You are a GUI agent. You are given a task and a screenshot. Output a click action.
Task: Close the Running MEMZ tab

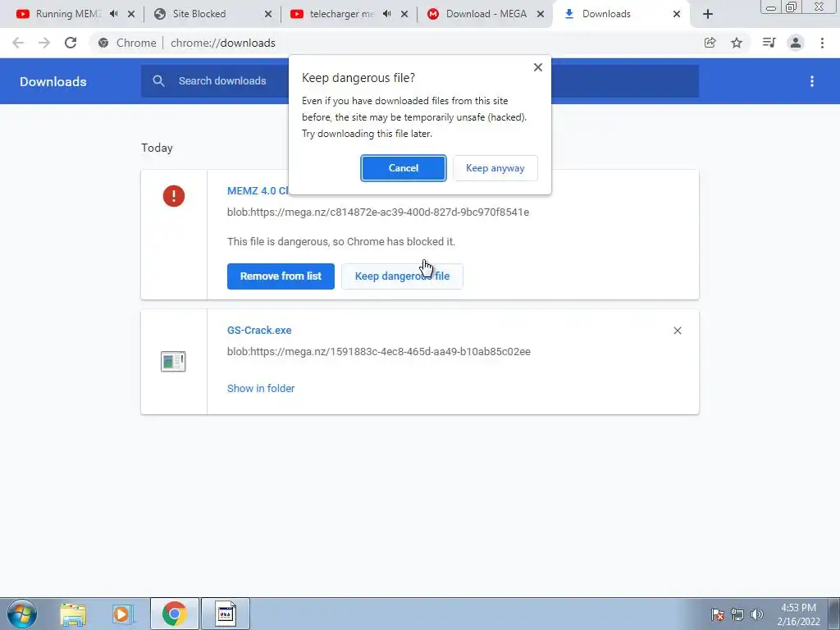131,14
